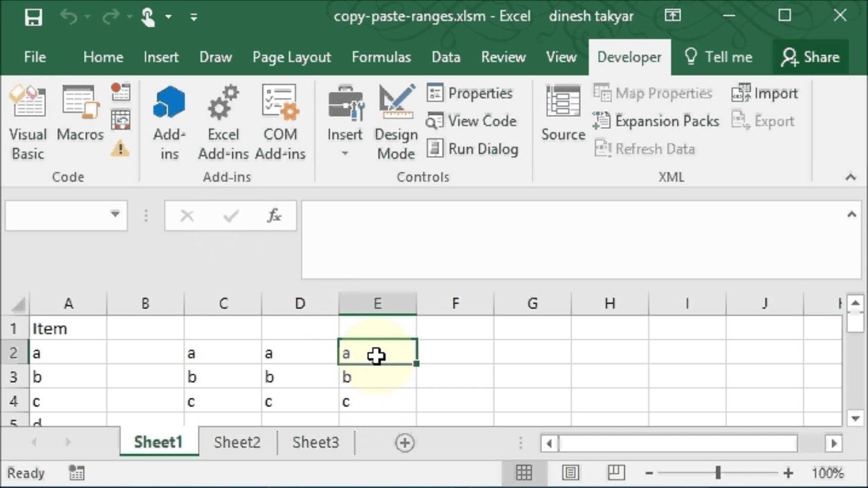
Task: Click the zoom slider handle
Action: 717,472
